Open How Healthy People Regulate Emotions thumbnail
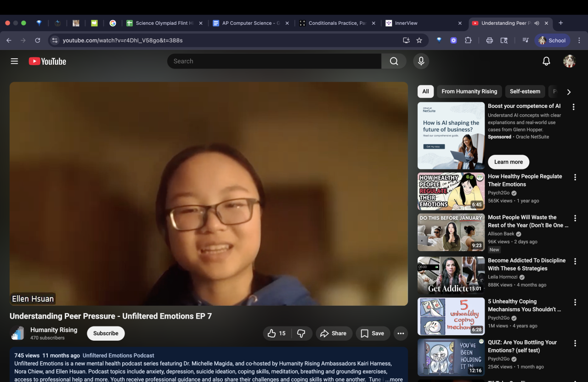588x382 pixels. 451,191
